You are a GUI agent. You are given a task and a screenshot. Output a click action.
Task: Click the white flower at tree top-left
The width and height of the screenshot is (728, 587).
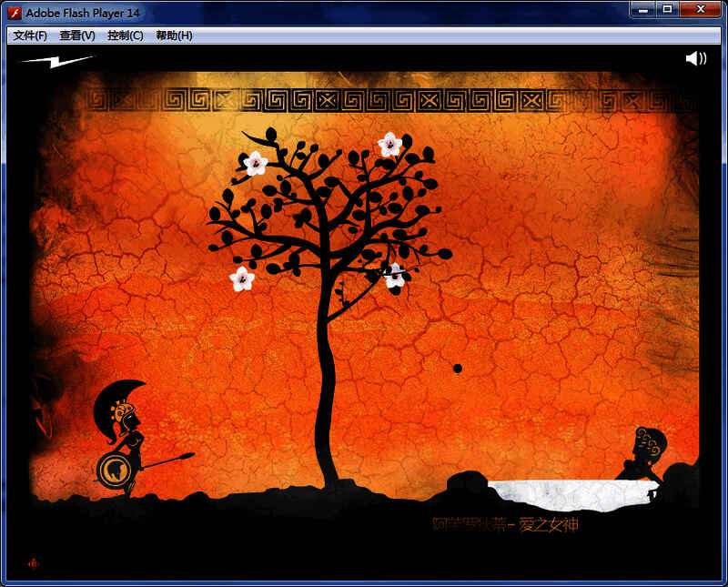click(256, 164)
